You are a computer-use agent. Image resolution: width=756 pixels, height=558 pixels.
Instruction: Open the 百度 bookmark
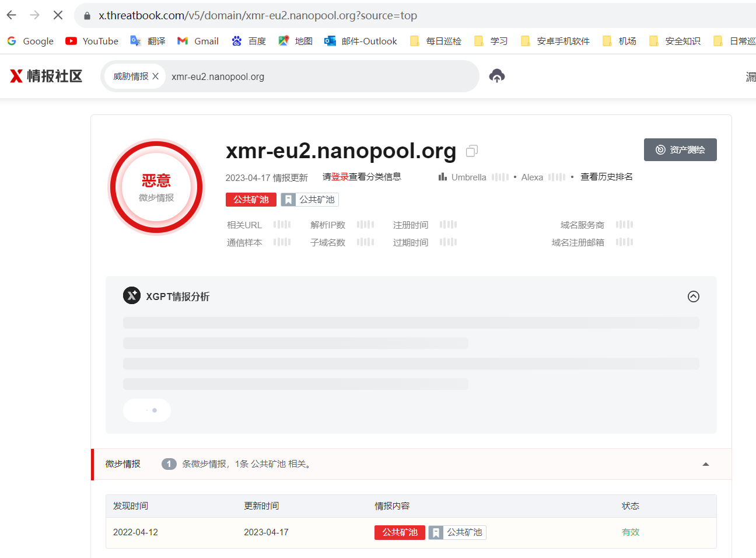click(x=249, y=41)
